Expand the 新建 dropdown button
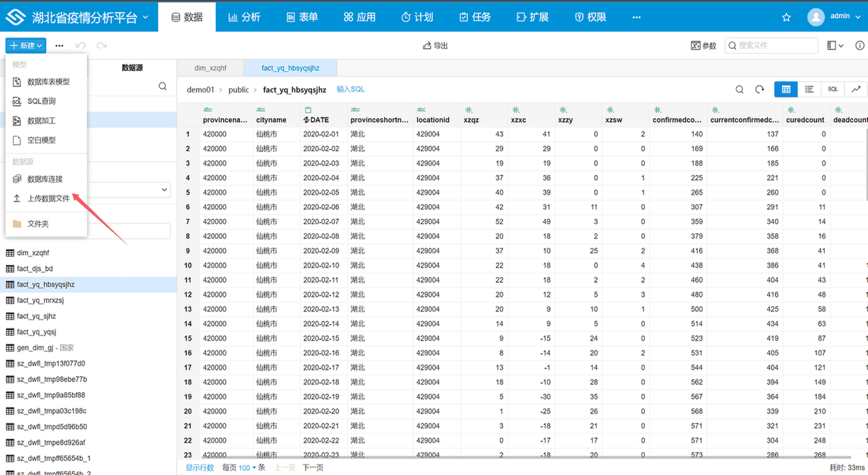The image size is (868, 475). point(26,45)
